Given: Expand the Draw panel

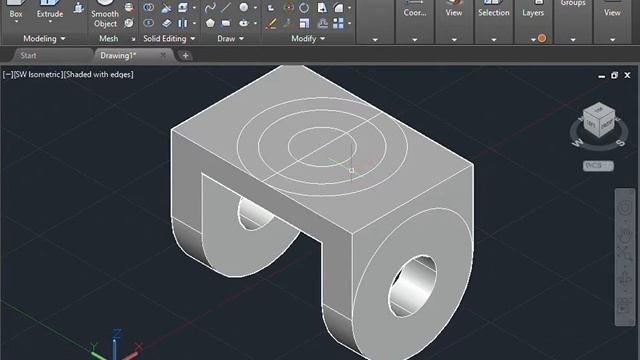Looking at the screenshot, I should point(231,38).
